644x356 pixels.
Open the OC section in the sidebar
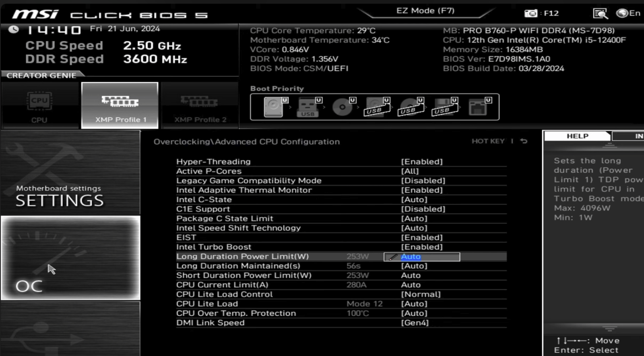pyautogui.click(x=70, y=258)
